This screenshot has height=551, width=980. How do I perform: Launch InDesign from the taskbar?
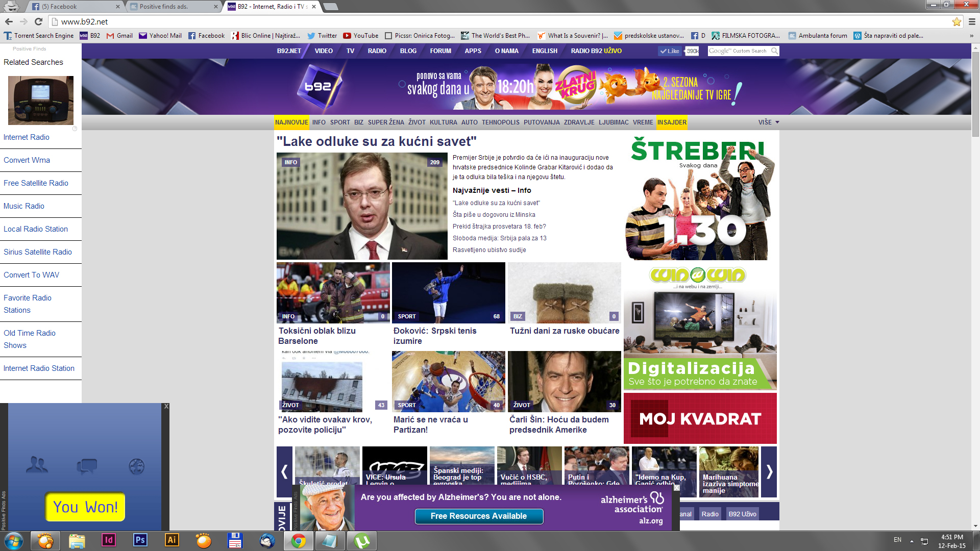(x=108, y=540)
